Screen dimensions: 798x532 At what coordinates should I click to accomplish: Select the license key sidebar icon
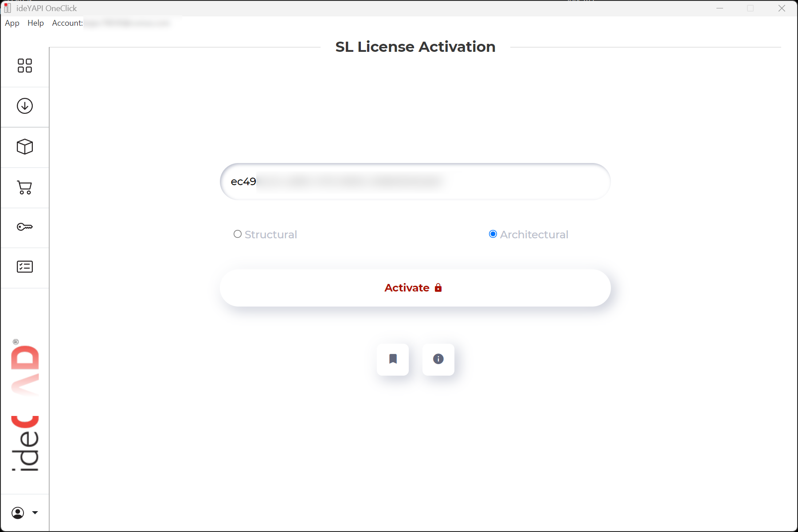pos(25,227)
